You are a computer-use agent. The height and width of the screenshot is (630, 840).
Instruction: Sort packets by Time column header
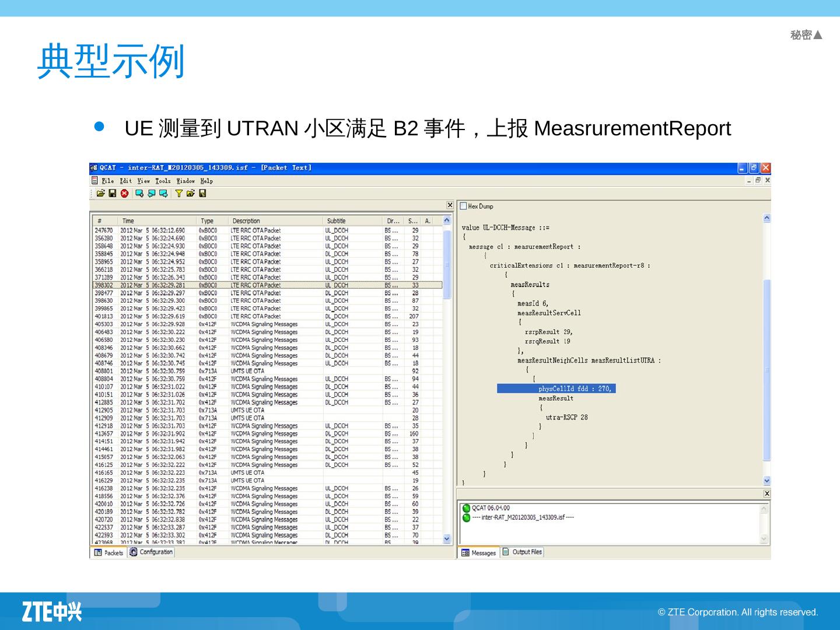[128, 221]
